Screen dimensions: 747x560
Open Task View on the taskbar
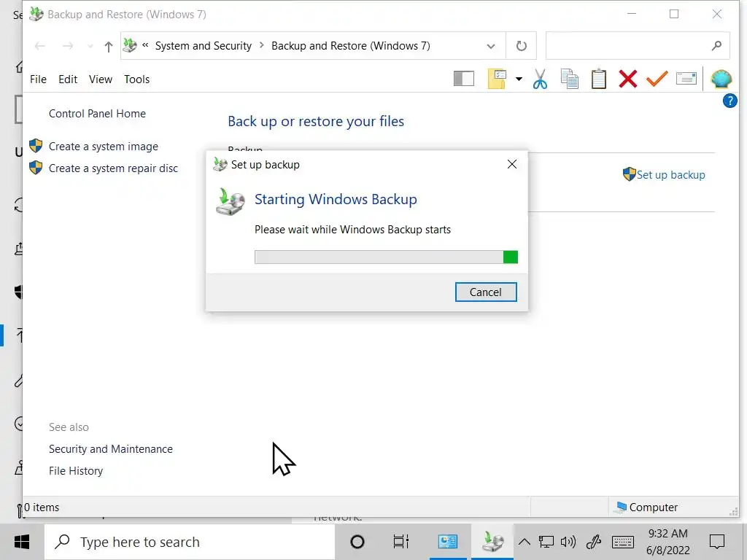[x=401, y=542]
